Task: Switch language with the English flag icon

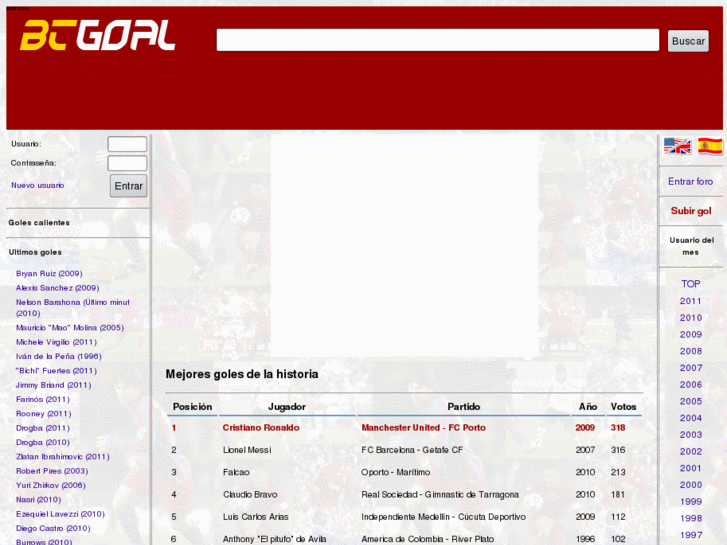Action: 677,146
